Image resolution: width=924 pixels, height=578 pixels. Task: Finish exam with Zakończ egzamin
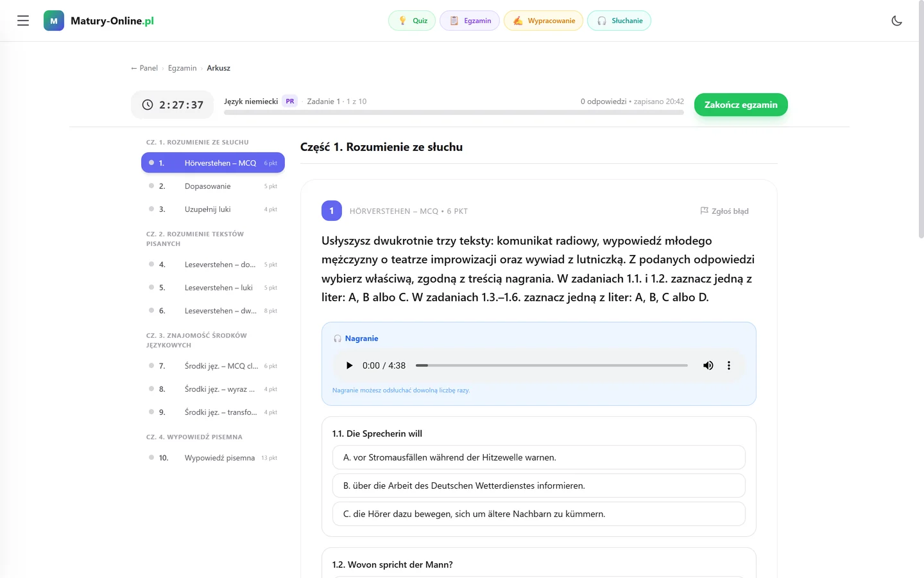coord(741,105)
